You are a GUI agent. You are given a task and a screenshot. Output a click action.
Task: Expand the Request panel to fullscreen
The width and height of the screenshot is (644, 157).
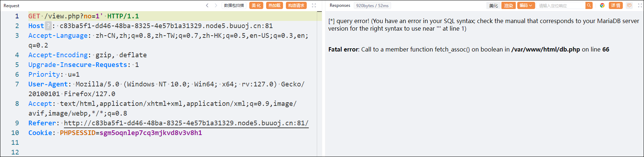coord(314,5)
